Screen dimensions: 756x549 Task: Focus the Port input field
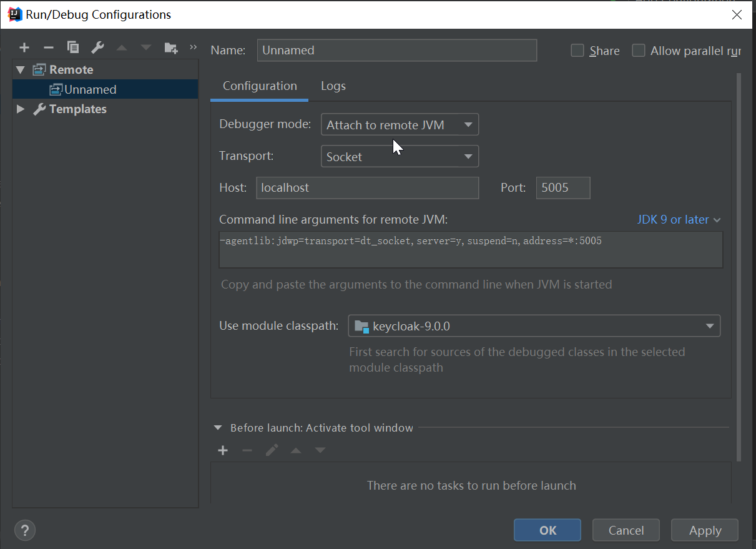[563, 187]
